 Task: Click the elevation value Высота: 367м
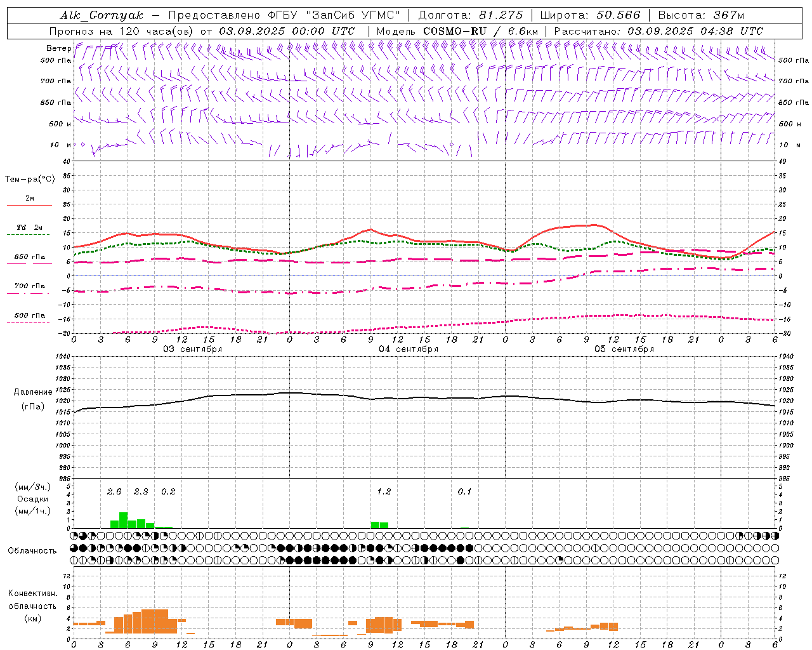coord(701,15)
